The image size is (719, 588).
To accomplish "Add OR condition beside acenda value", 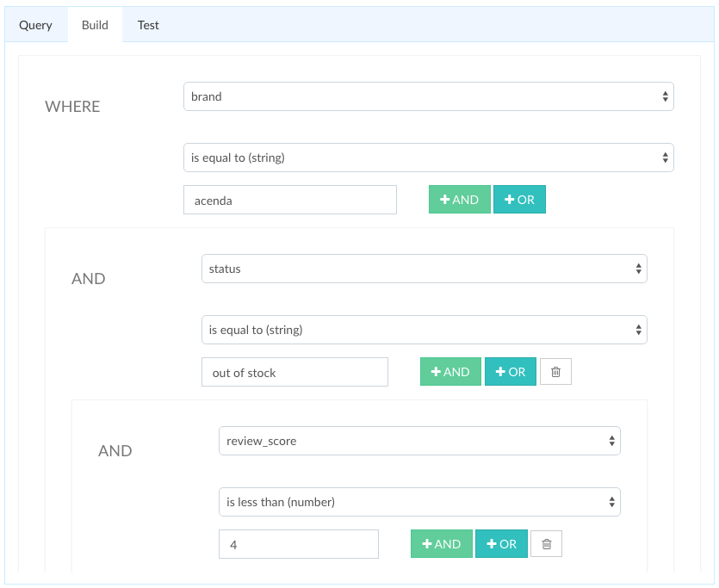I will (x=519, y=200).
